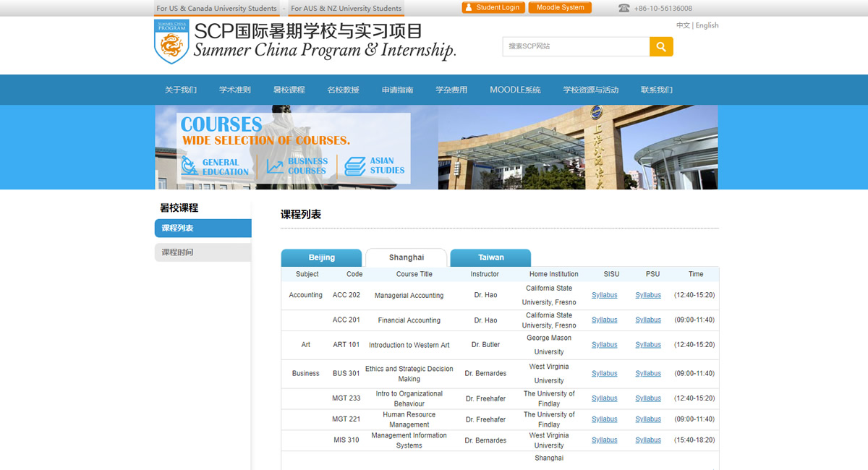Type in the 搜索SCP网站 search field

click(x=576, y=46)
